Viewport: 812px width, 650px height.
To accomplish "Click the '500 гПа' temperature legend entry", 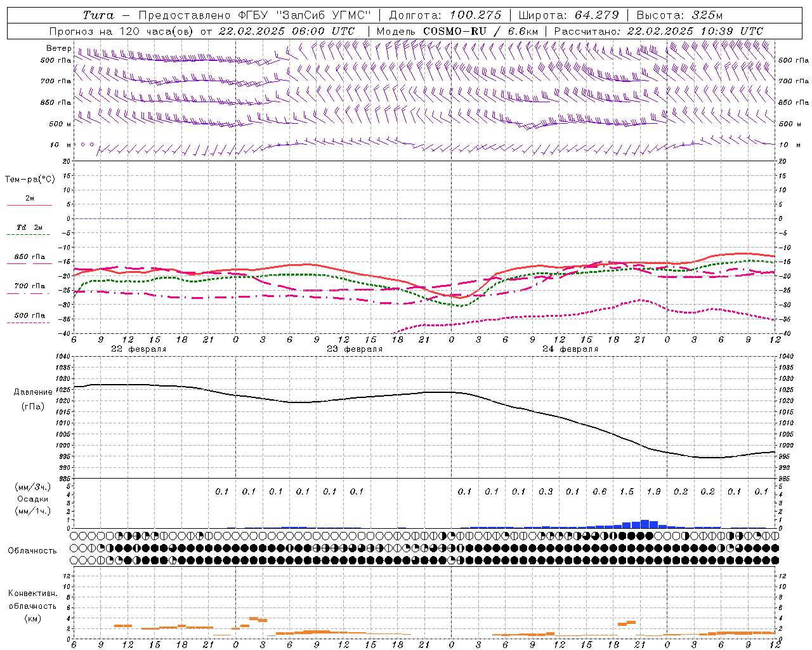I will point(30,315).
